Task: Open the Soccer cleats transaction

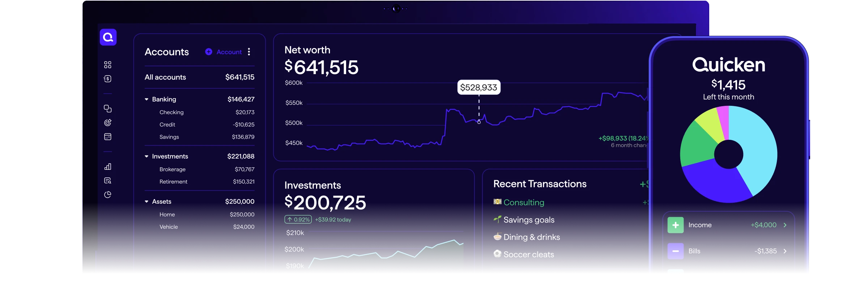Action: 529,254
